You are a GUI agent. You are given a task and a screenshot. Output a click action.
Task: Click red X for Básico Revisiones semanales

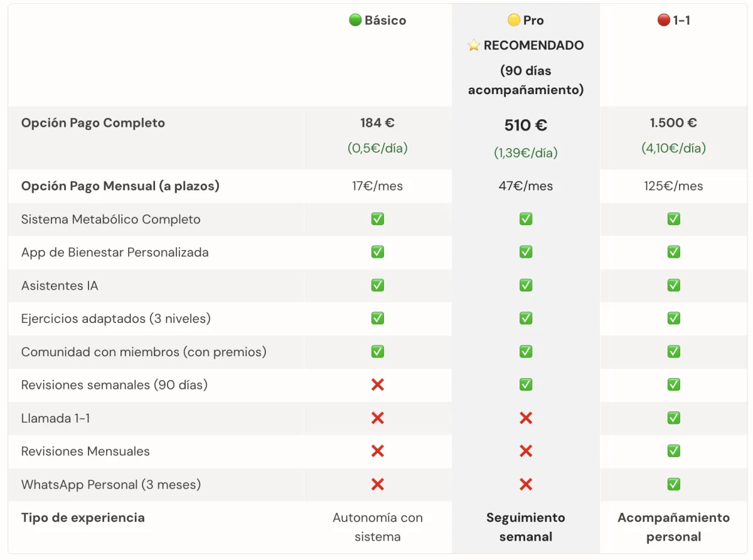(x=377, y=384)
